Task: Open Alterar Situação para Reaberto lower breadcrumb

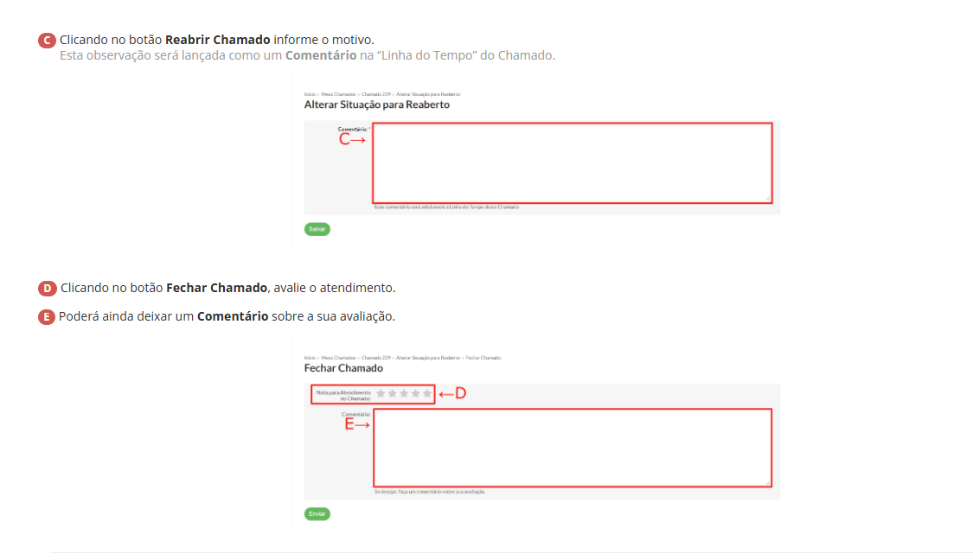Action: click(428, 358)
